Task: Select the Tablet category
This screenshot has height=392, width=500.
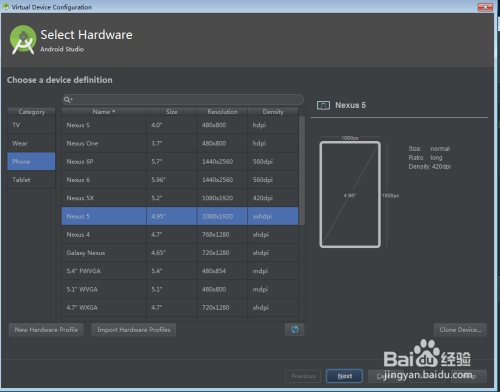Action: 31,180
